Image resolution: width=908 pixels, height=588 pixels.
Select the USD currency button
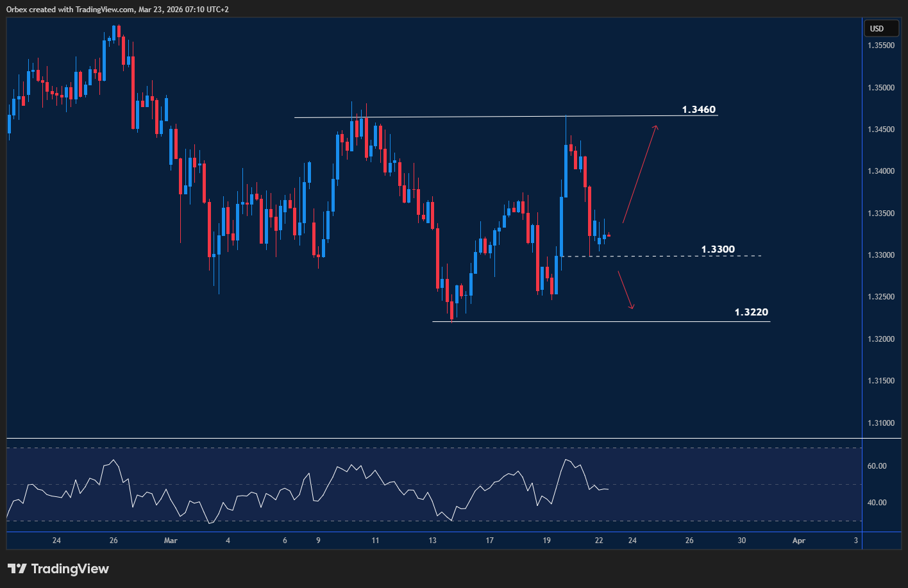tap(881, 28)
